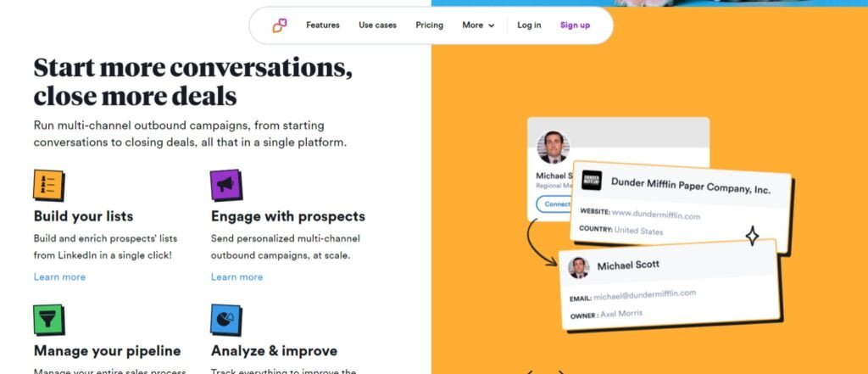Click the Analyze & improve heading
Screen dimensions: 868x374
point(274,351)
